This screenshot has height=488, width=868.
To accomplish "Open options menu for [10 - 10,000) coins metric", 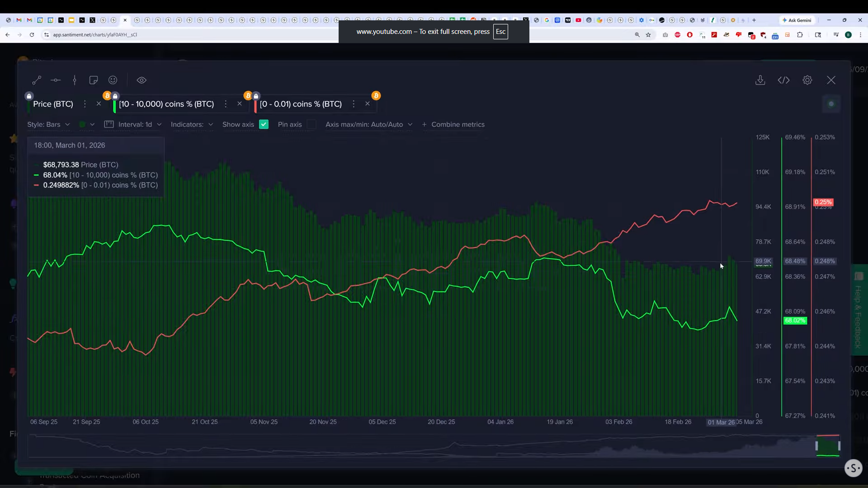I will click(x=226, y=104).
